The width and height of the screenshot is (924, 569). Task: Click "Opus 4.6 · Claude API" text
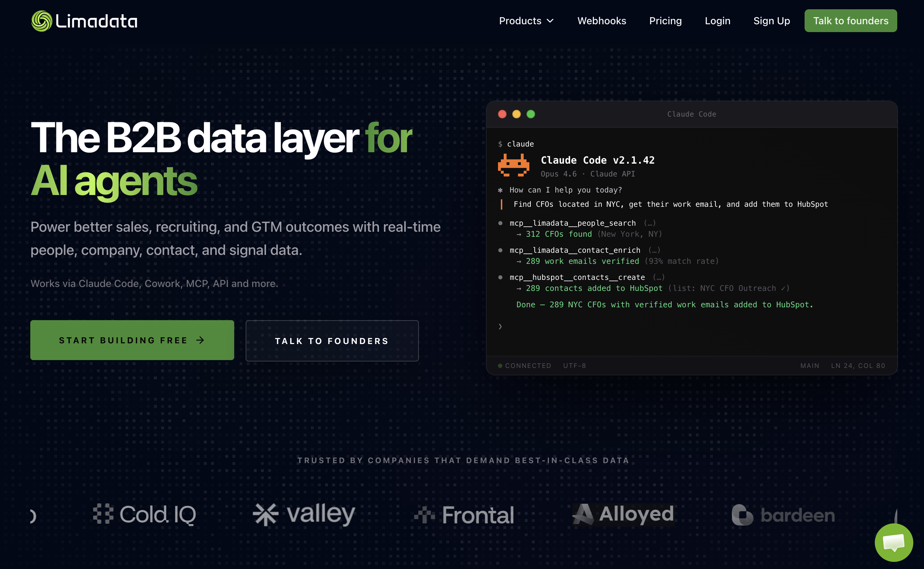coord(587,174)
